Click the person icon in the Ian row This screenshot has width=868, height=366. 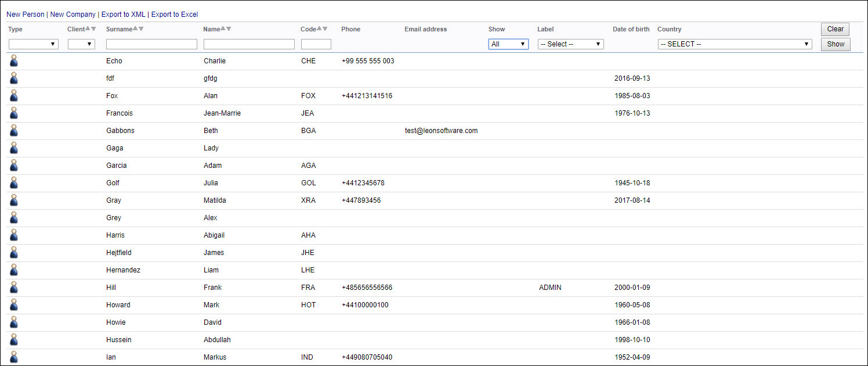(14, 357)
